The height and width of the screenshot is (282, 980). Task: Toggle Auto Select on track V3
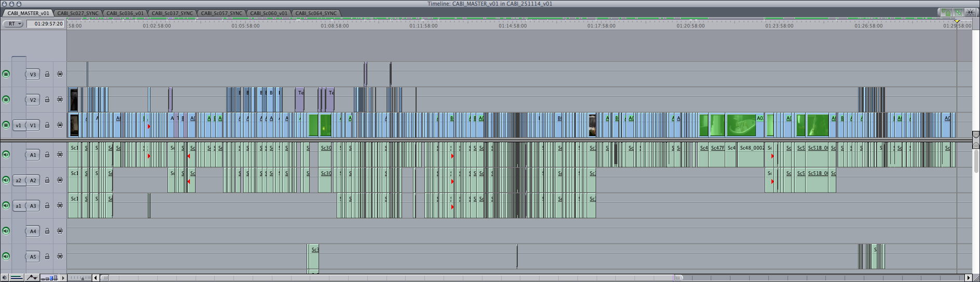click(60, 74)
